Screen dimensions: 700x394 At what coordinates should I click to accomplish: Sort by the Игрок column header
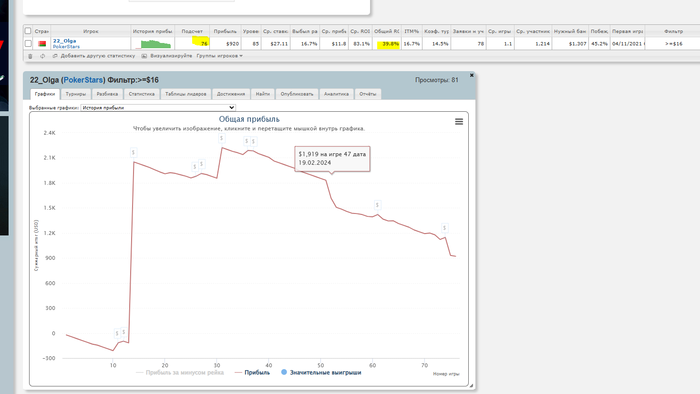91,31
